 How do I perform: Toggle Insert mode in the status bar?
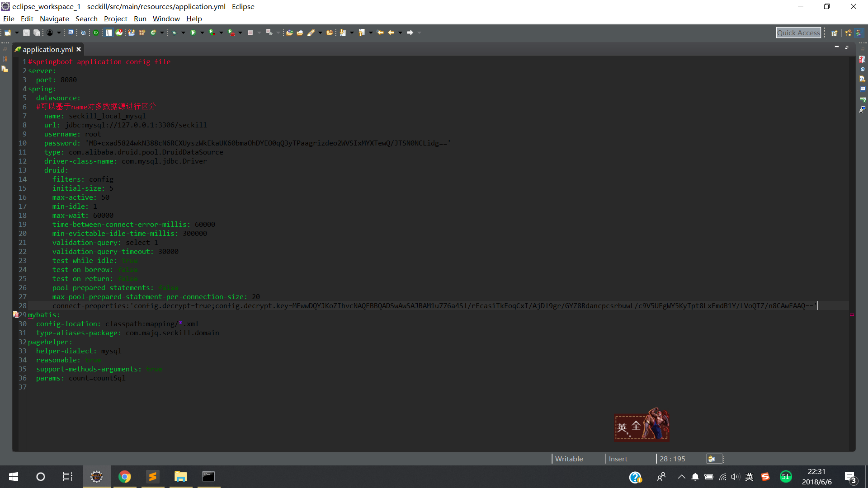pos(618,459)
